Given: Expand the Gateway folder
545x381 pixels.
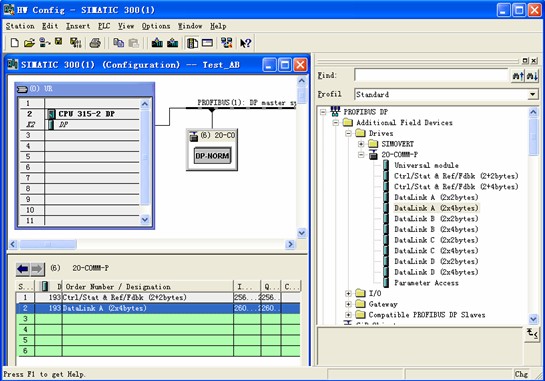Looking at the screenshot, I should pyautogui.click(x=348, y=304).
